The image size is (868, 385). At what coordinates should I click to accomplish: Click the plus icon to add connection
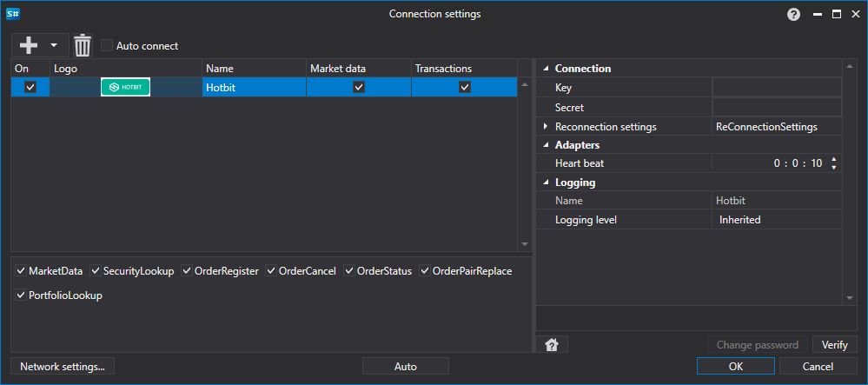[x=28, y=45]
